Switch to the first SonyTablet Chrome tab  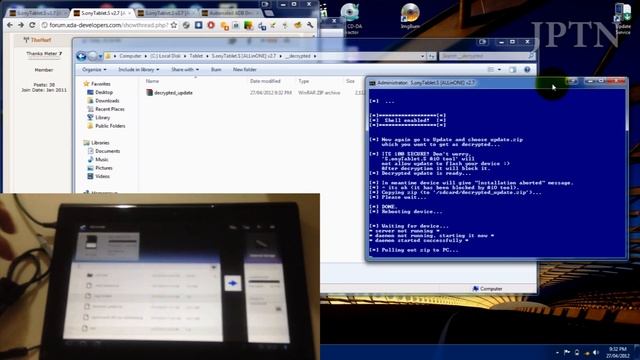click(x=38, y=13)
